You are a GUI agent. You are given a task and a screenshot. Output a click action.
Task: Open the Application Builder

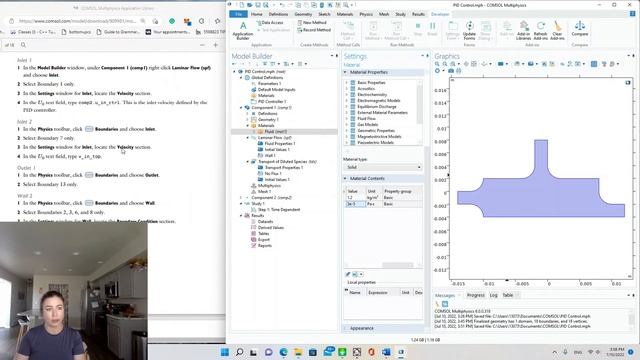[243, 31]
